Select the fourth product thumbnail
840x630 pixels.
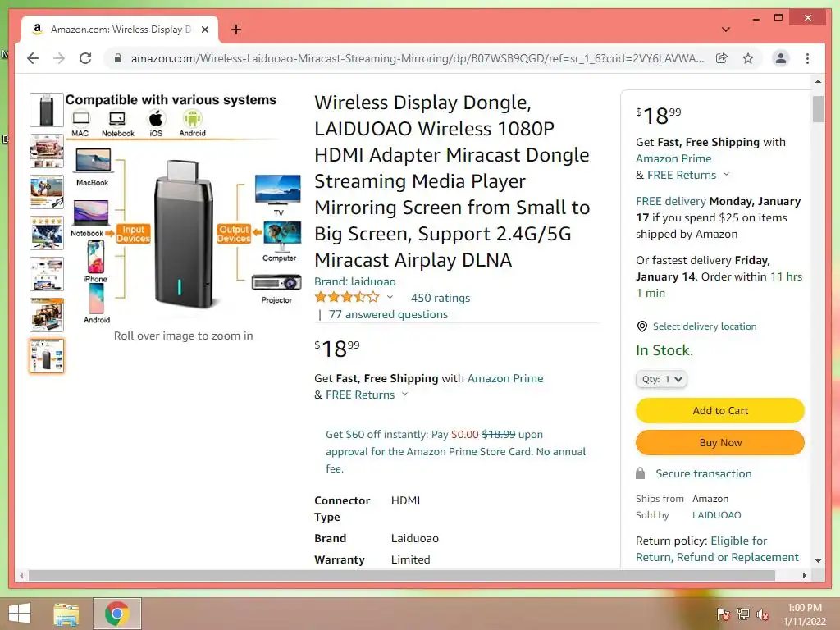pyautogui.click(x=47, y=233)
